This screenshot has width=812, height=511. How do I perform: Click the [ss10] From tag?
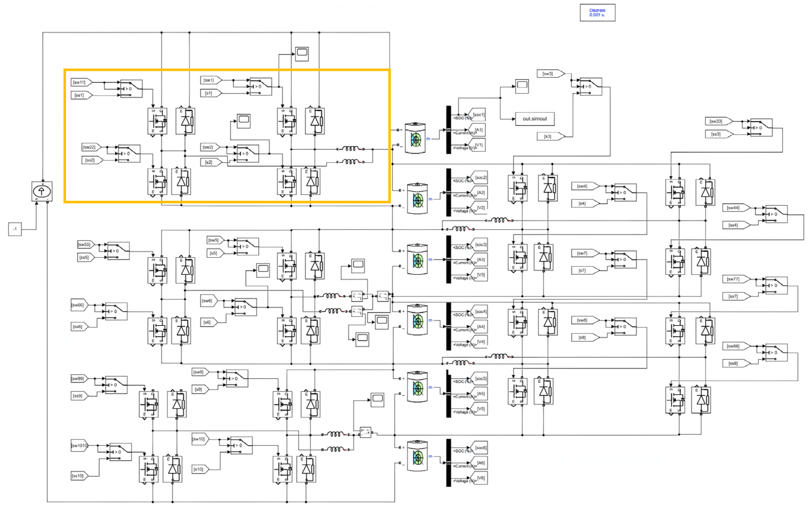(78, 476)
